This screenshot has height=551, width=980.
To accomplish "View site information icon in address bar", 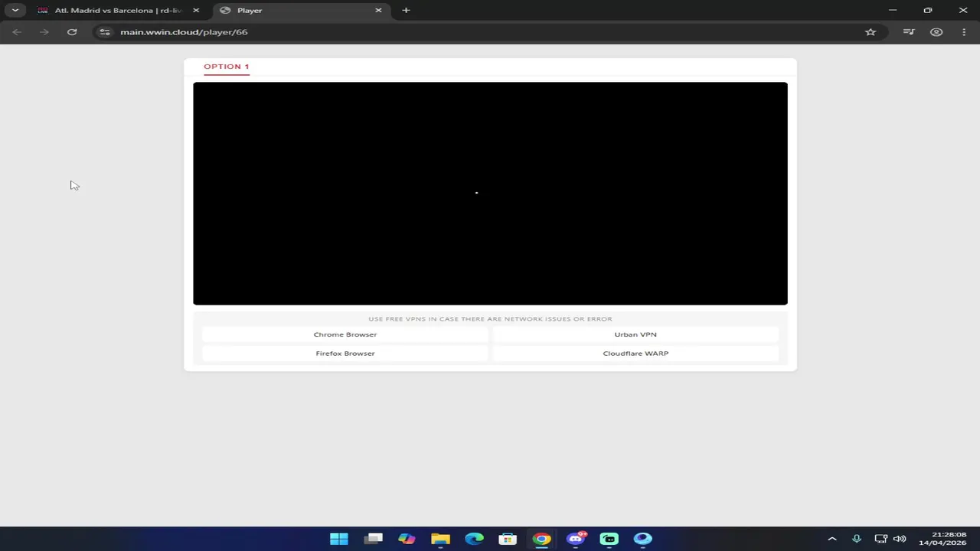I will (x=105, y=32).
